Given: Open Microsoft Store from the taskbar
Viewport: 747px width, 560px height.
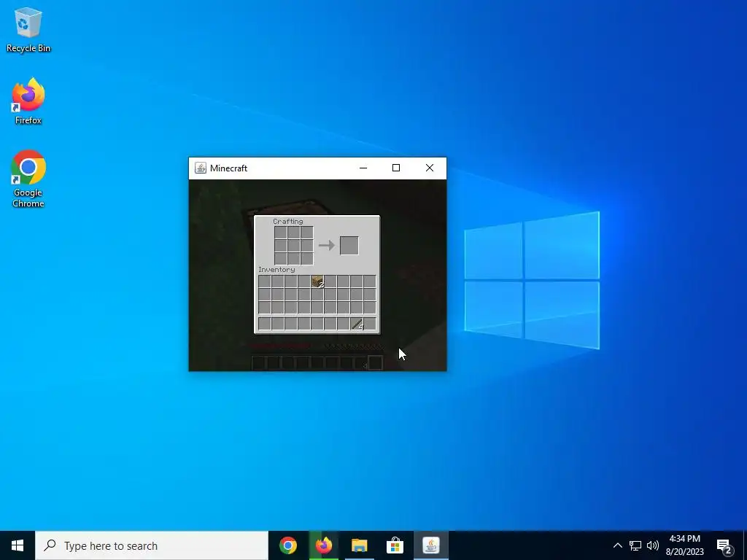Looking at the screenshot, I should [x=395, y=545].
